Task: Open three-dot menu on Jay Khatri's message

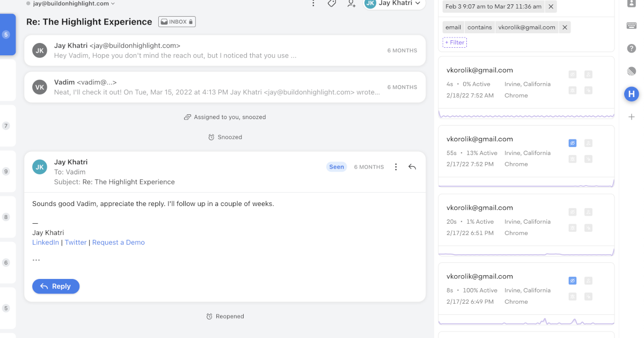Action: (396, 167)
